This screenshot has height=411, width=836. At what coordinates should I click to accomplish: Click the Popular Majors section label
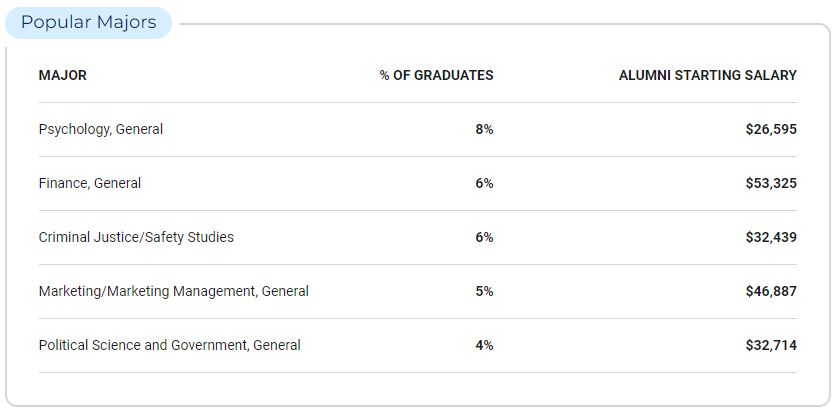pos(89,23)
